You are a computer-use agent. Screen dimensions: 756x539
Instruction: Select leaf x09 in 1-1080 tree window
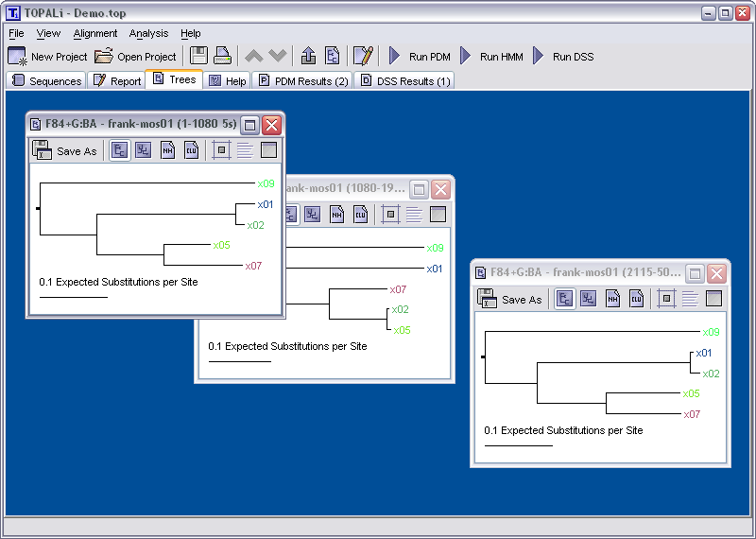[x=266, y=183]
